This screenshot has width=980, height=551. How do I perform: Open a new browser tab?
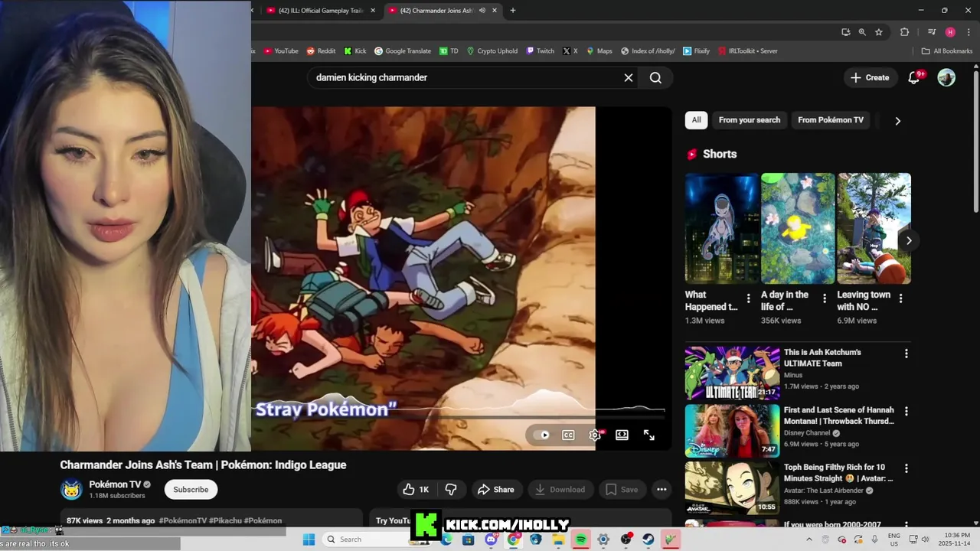coord(513,11)
